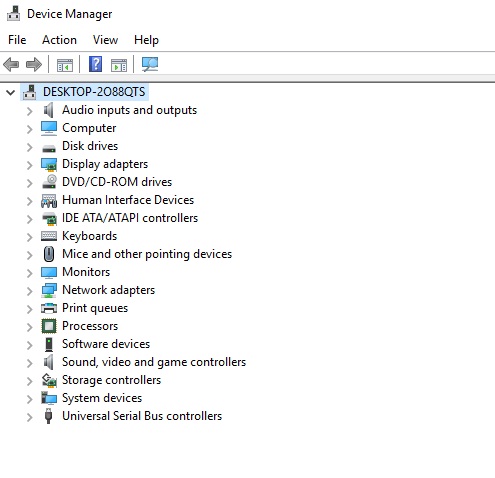Click the printer icon beside Print queues
Viewport: 495px width, 478px height.
49,308
